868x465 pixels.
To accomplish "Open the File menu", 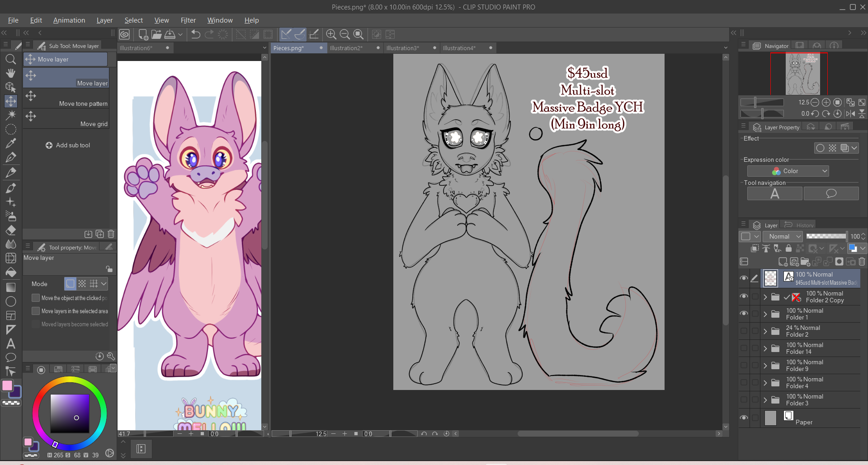I will 13,20.
